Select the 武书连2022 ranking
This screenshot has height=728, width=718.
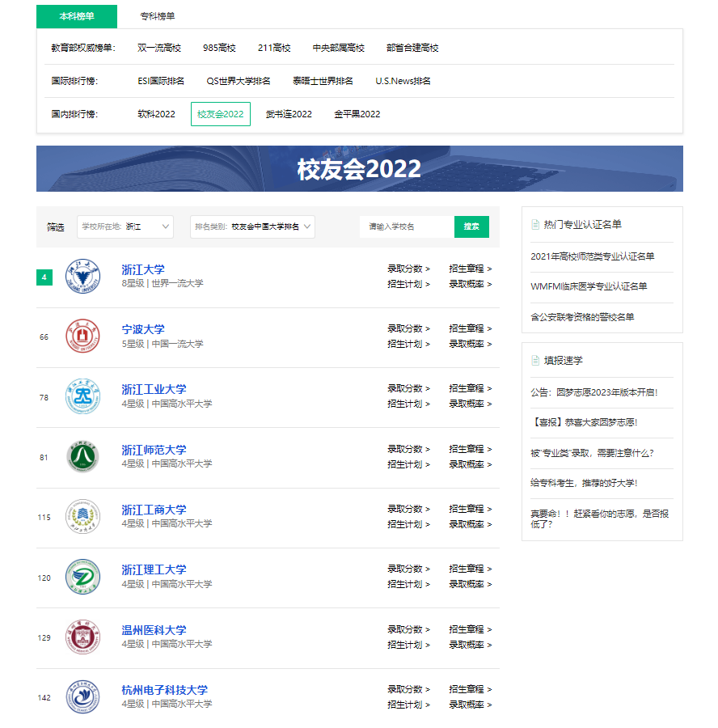(289, 114)
